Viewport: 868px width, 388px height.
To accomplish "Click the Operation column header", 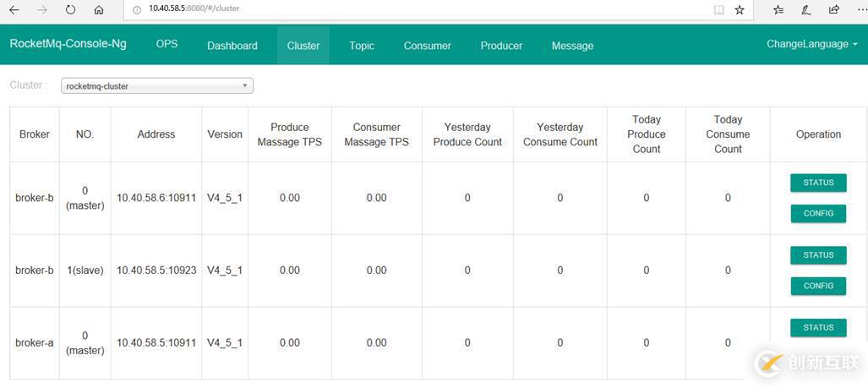I will coord(818,134).
